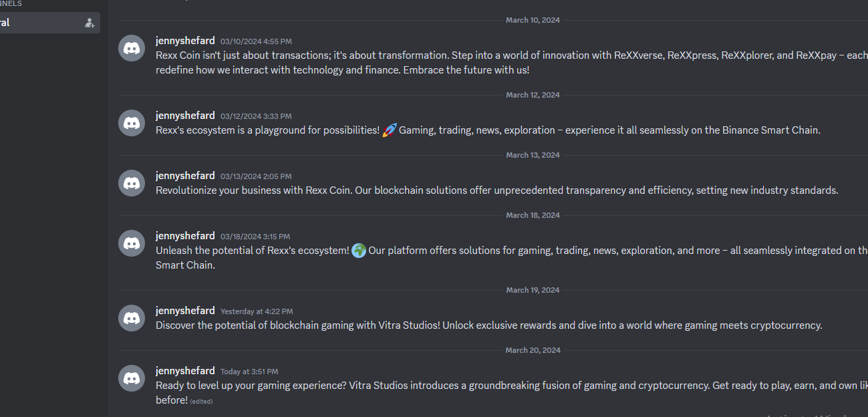868x417 pixels.
Task: Open the avatar on the Yesterday 4:22 PM message
Action: (132, 318)
